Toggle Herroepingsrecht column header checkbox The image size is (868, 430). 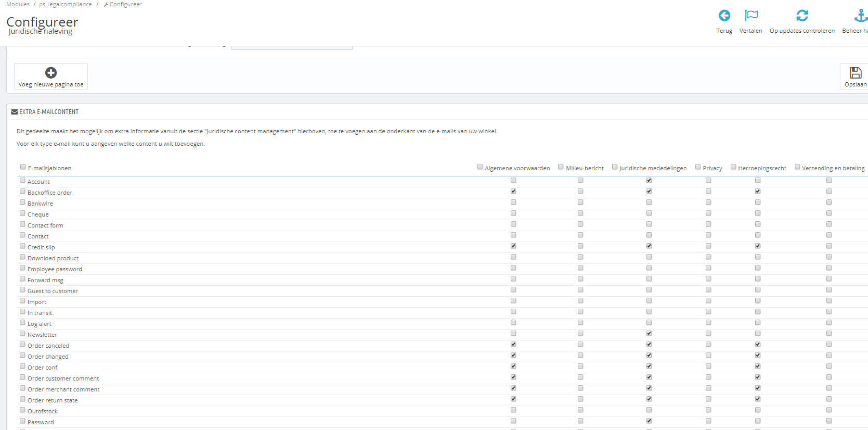click(733, 167)
